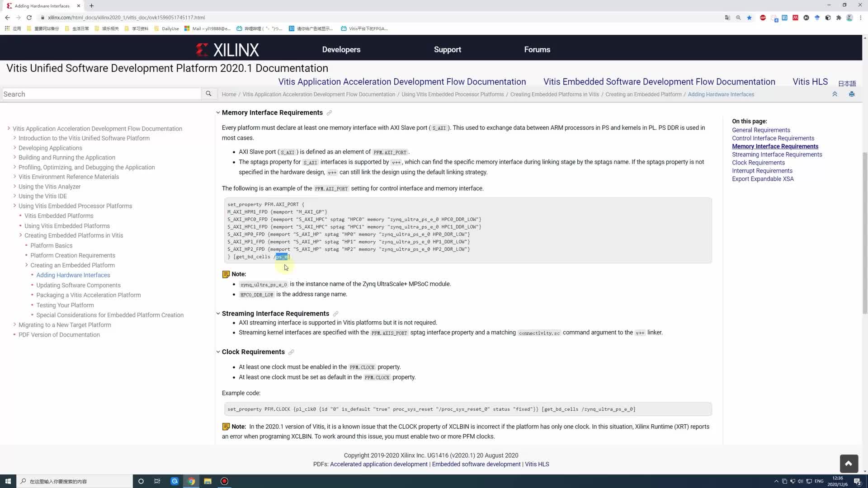Go to General Requirements on this page
The height and width of the screenshot is (488, 868).
tap(761, 130)
